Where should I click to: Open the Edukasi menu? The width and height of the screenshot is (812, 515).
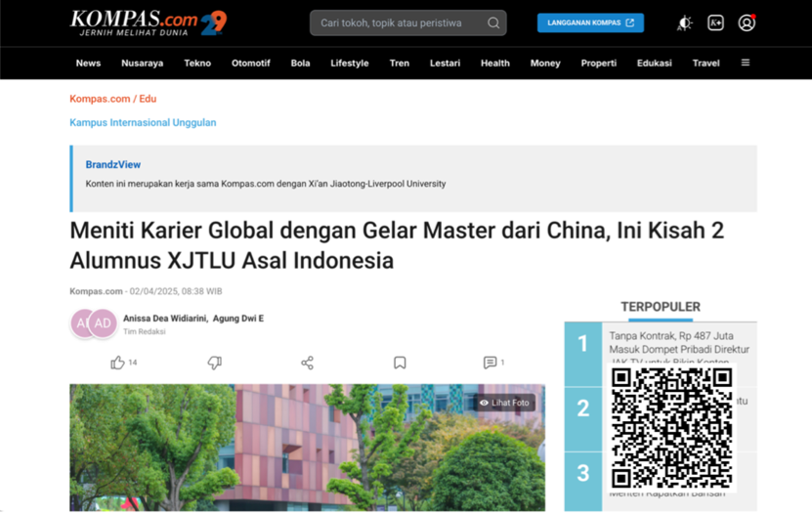(x=654, y=64)
